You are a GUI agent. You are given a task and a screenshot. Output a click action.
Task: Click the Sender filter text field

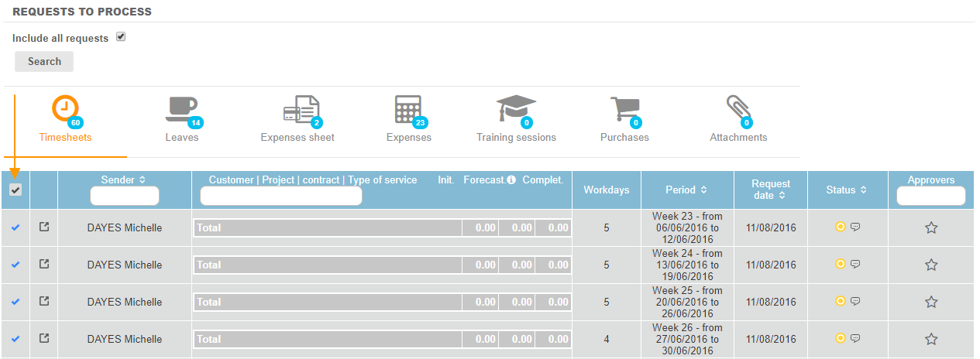click(125, 197)
